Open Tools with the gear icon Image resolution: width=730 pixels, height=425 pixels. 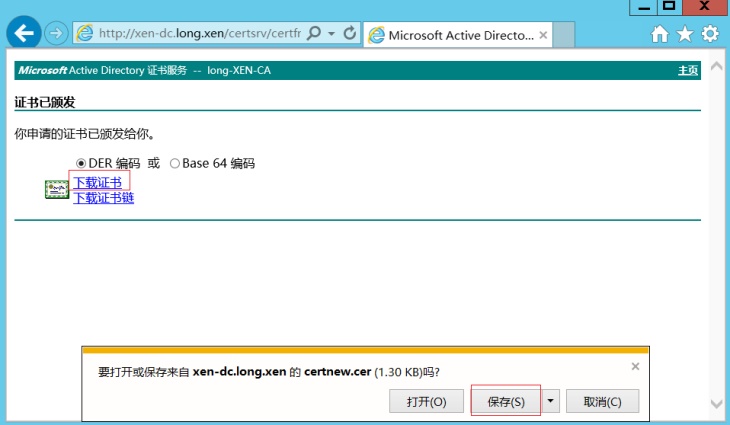(710, 34)
